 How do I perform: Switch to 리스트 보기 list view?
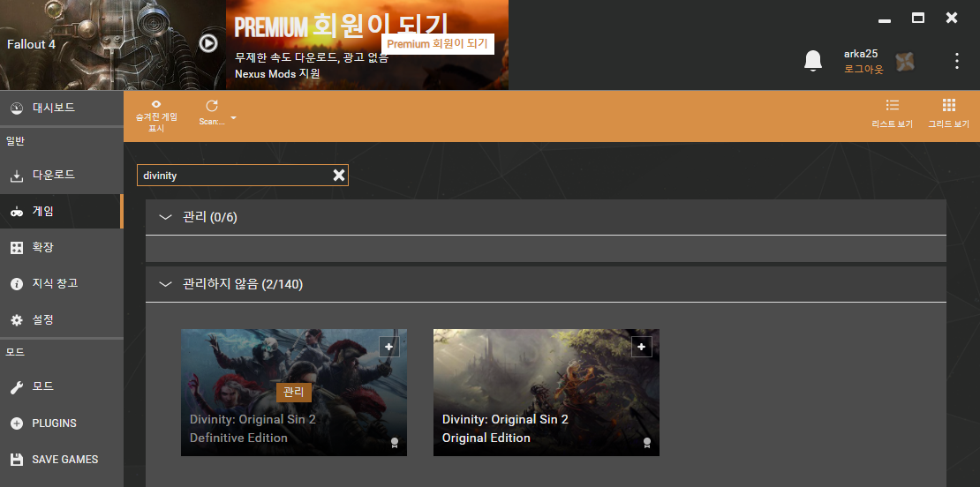click(892, 114)
